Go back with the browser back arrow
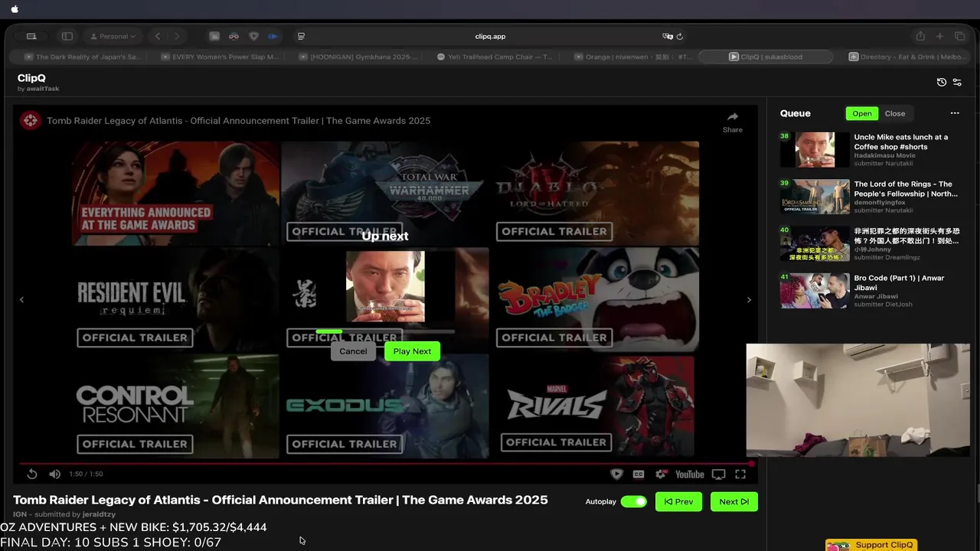 click(158, 36)
